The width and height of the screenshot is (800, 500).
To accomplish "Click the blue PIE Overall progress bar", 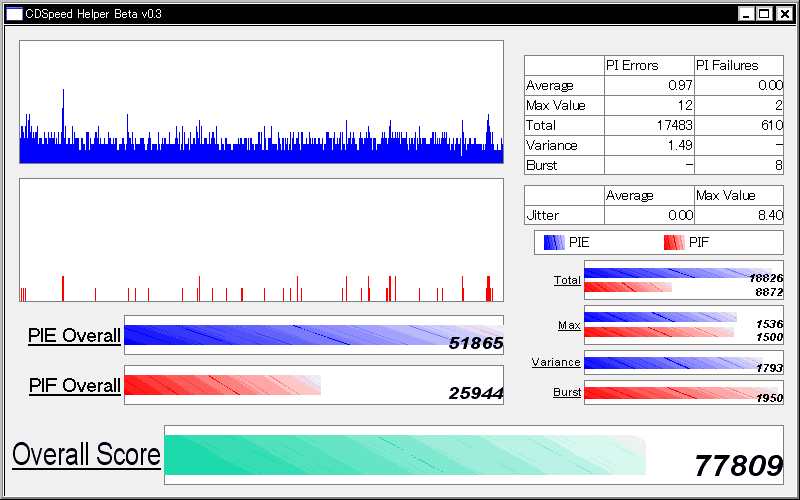I will 314,335.
